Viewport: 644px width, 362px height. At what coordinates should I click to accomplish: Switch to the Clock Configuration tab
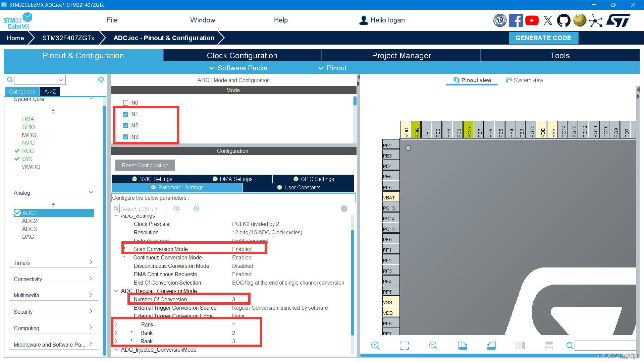(242, 56)
